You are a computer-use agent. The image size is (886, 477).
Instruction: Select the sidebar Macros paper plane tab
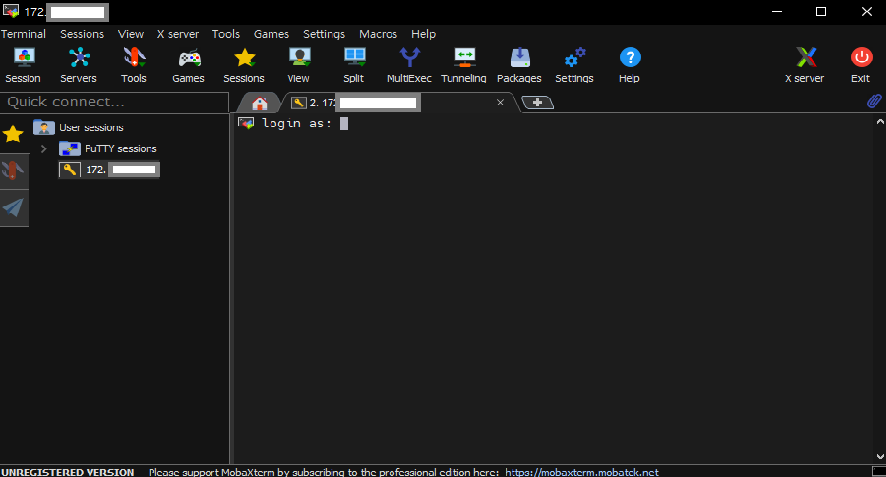[x=14, y=207]
